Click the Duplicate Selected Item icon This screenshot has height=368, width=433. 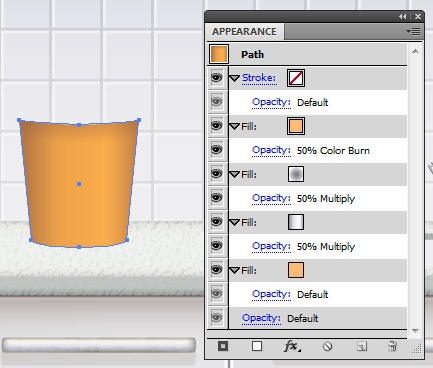(362, 347)
